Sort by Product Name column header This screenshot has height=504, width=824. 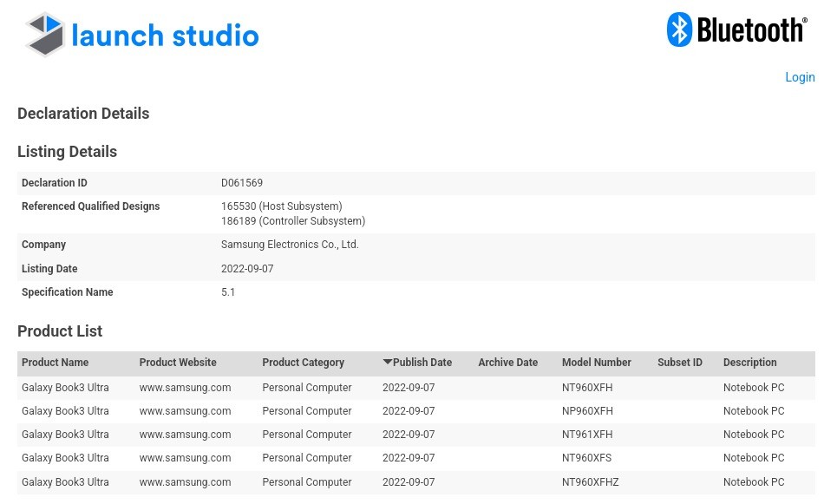point(56,363)
